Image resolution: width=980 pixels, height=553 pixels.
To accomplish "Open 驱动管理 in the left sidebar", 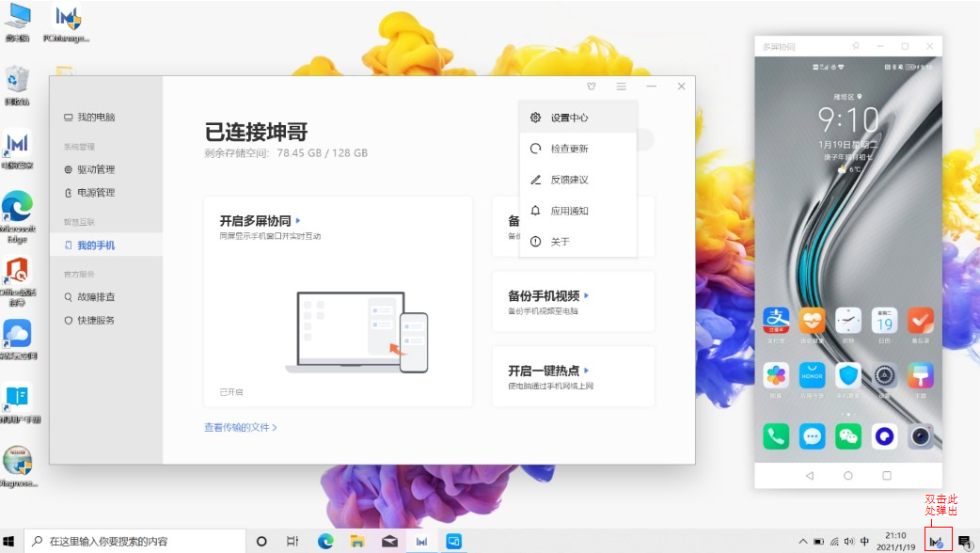I will point(95,169).
